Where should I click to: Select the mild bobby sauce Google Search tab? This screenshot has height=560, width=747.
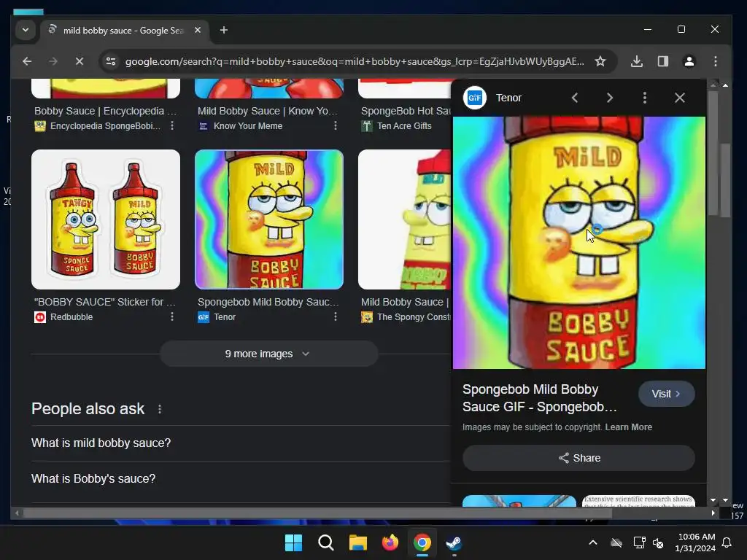123,31
